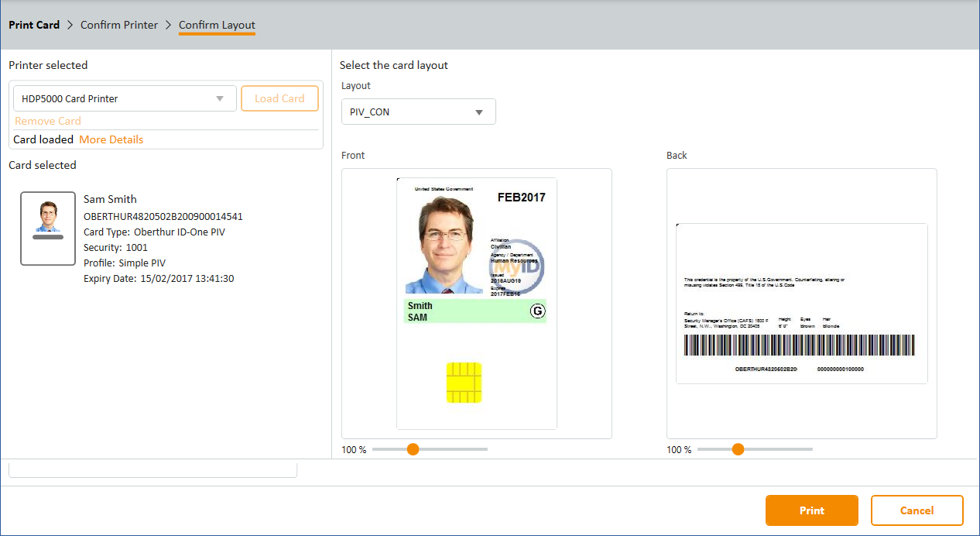
Task: Click the Back preview zoom slider handle
Action: click(738, 449)
